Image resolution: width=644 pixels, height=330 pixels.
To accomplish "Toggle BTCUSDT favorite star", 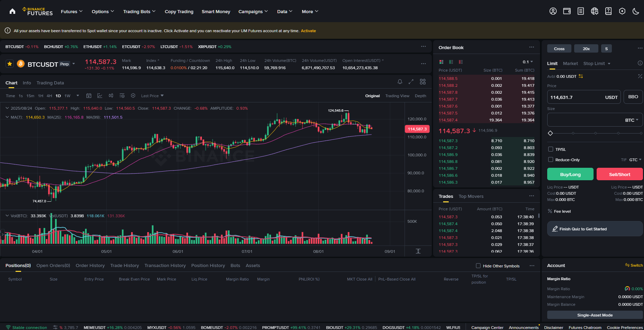I will pyautogui.click(x=10, y=64).
